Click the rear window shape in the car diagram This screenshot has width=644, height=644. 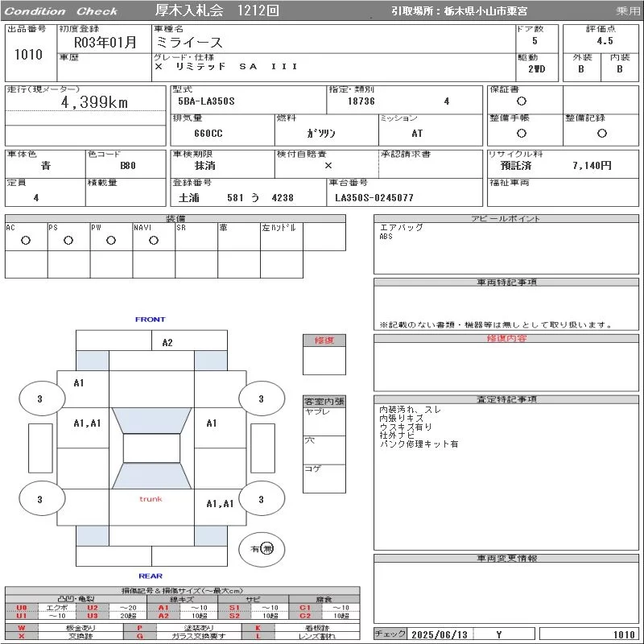[151, 476]
